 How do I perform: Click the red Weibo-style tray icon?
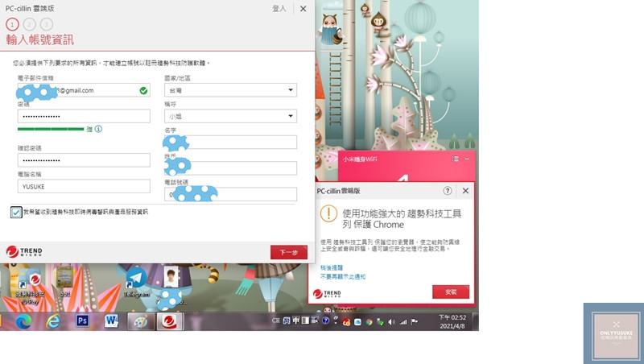346,322
